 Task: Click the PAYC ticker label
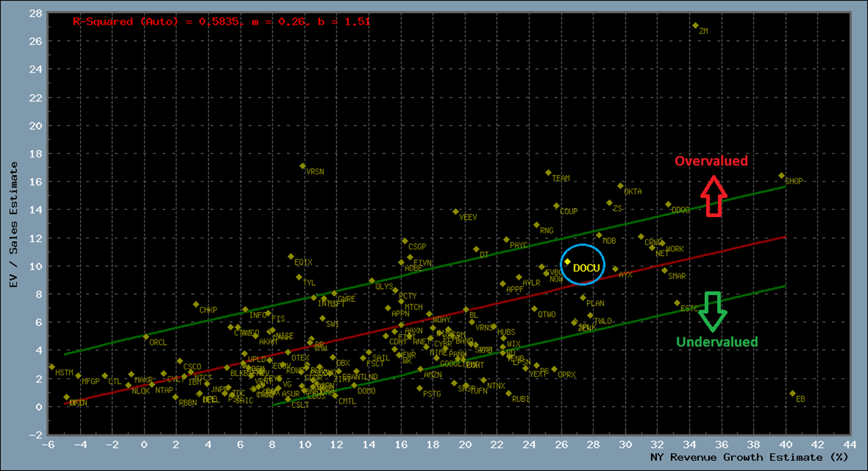519,245
